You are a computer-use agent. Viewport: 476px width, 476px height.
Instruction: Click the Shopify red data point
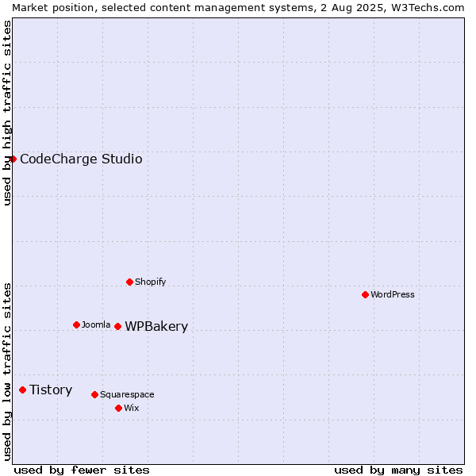coord(129,282)
